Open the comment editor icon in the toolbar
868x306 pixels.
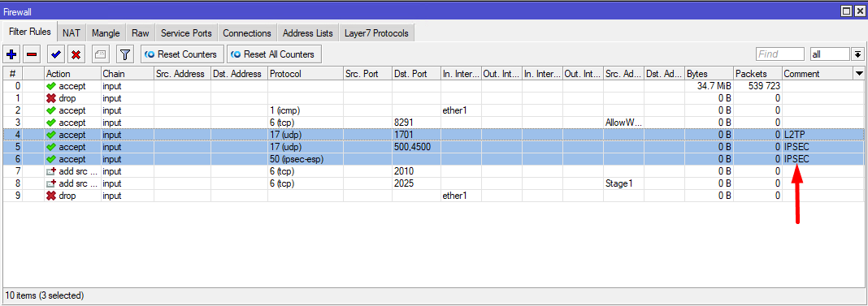[100, 54]
